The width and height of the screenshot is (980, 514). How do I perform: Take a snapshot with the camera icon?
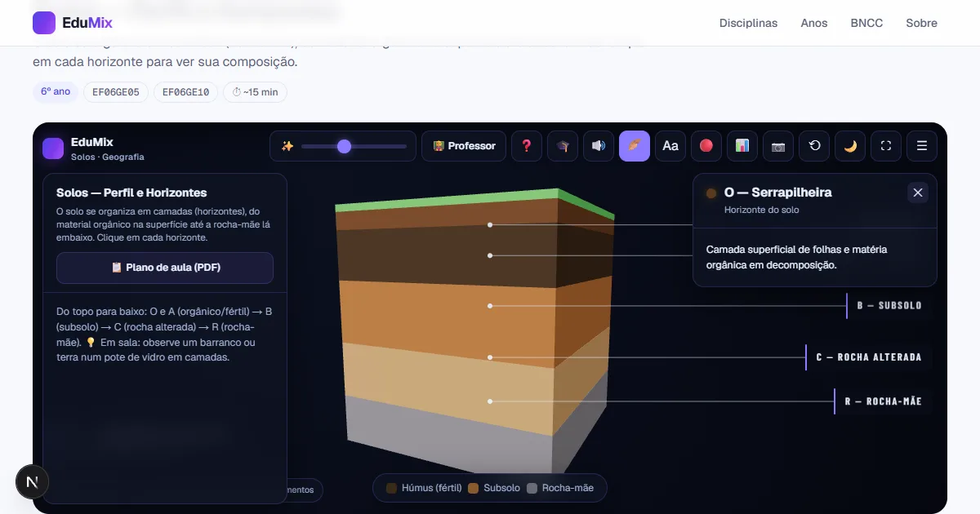point(778,146)
